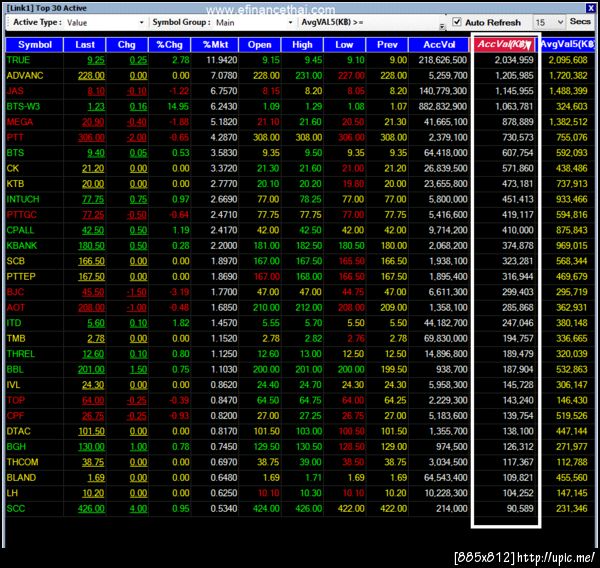This screenshot has width=600, height=568.
Task: Select the ITD symbol
Action: (x=14, y=323)
